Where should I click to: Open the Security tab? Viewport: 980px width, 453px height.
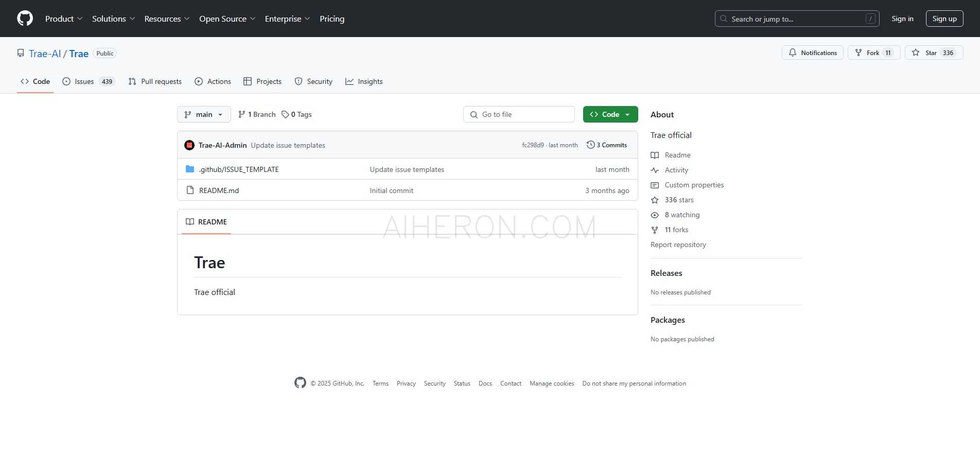click(x=313, y=81)
